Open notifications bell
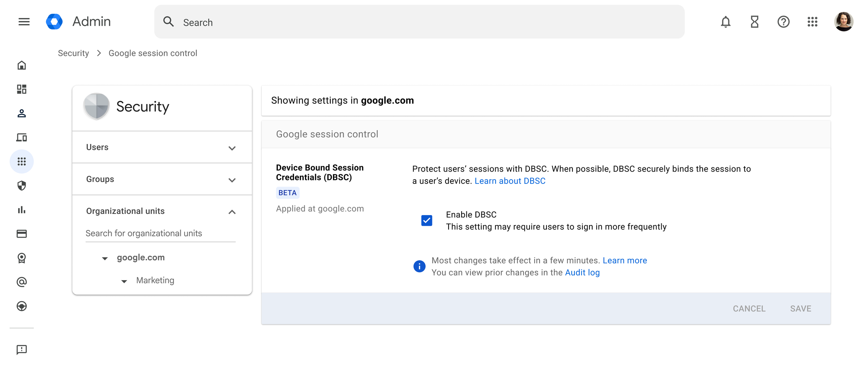The width and height of the screenshot is (868, 382). click(726, 22)
